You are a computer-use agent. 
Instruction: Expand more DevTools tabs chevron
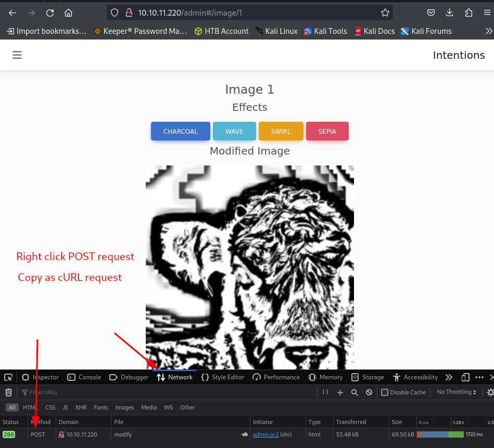pyautogui.click(x=449, y=377)
